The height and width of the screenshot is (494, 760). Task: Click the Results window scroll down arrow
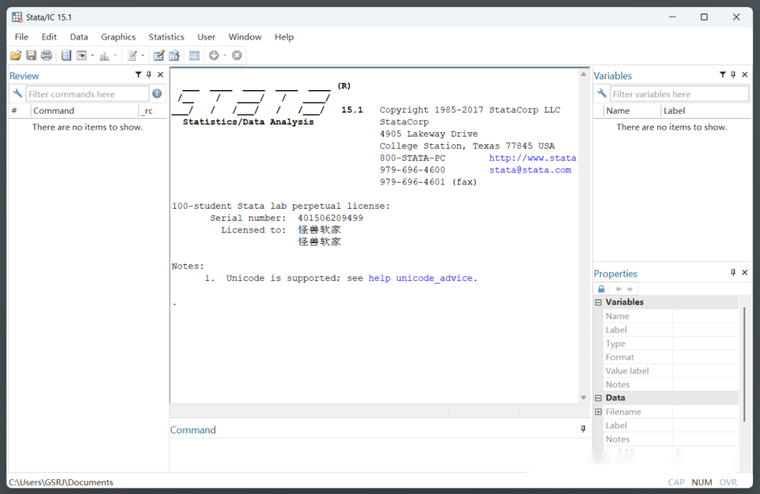pyautogui.click(x=584, y=398)
